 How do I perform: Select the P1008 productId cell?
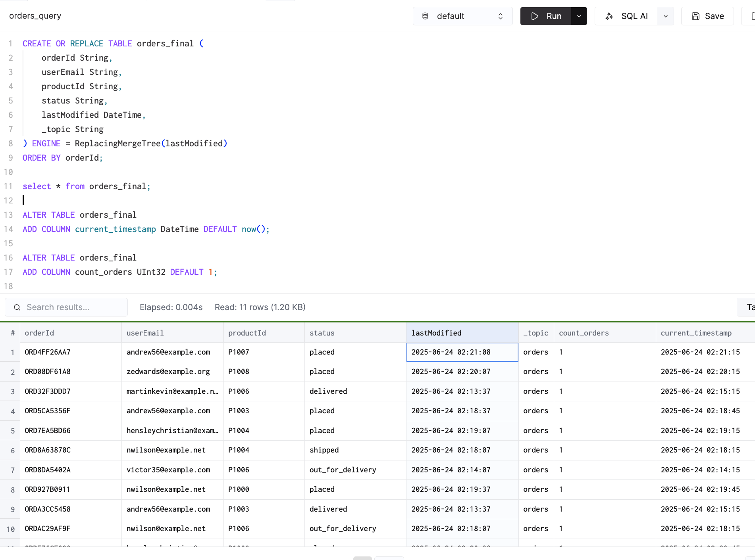pyautogui.click(x=264, y=372)
